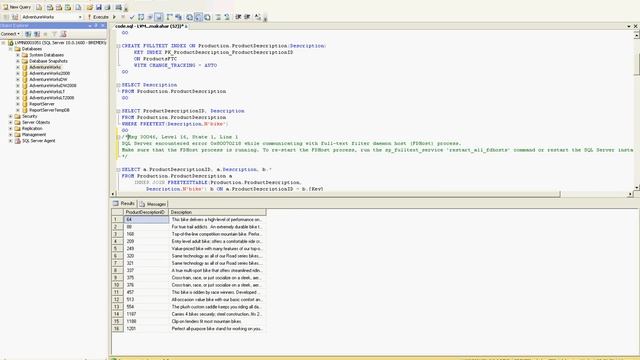Click the Filter icon in Object Explorer
640x360 pixels.
tap(54, 34)
